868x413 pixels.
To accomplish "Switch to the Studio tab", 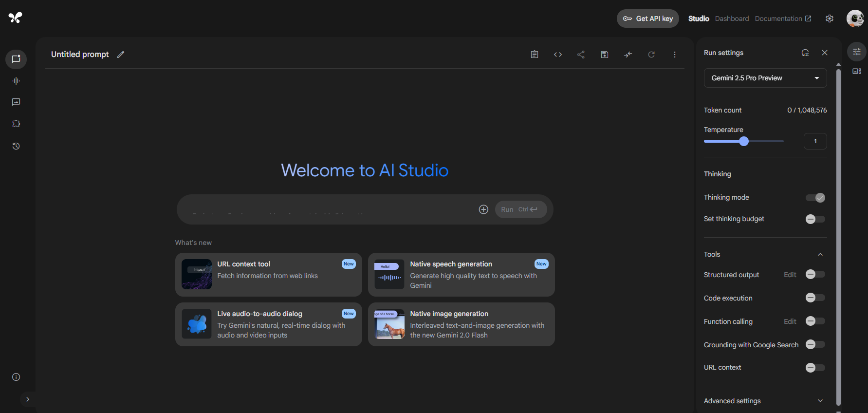I will pos(699,19).
